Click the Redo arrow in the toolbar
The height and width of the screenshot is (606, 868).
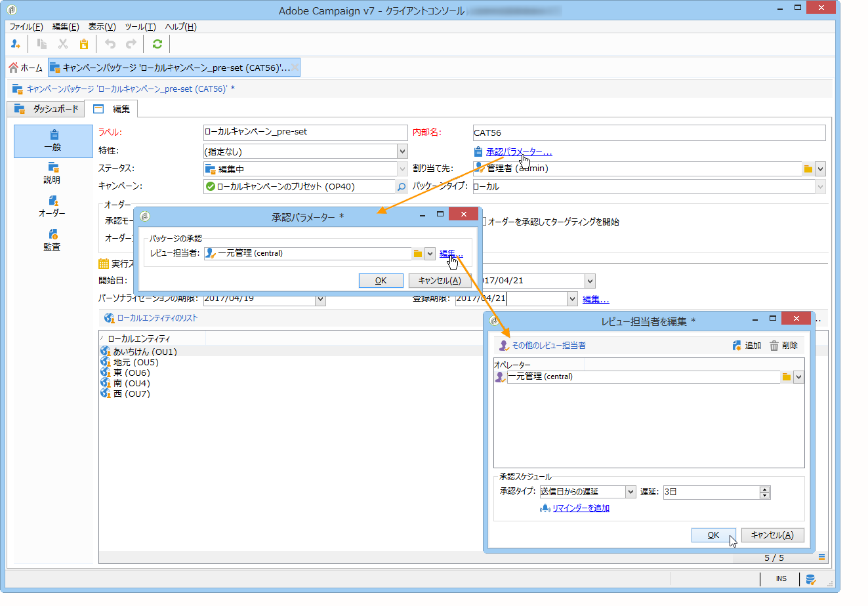click(131, 44)
